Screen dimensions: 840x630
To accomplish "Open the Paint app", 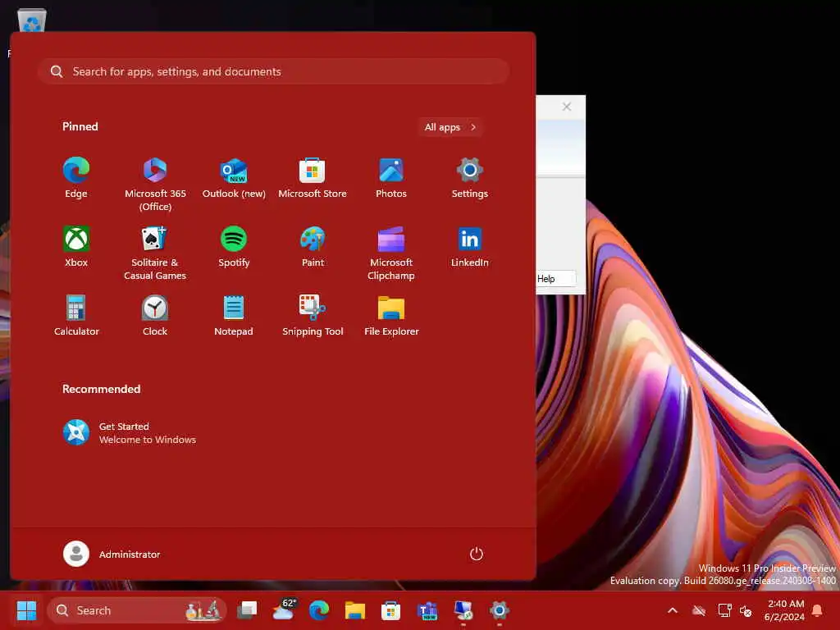I will tap(313, 247).
